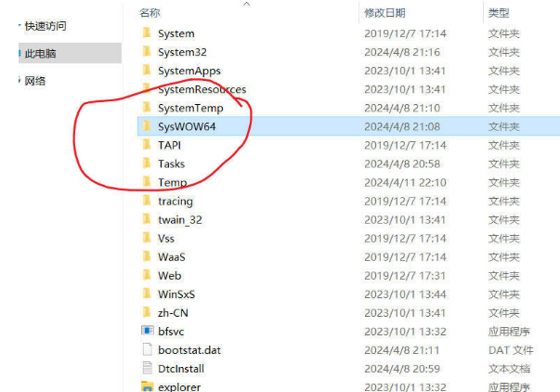
Task: Click the TAPI folder name
Action: point(169,145)
